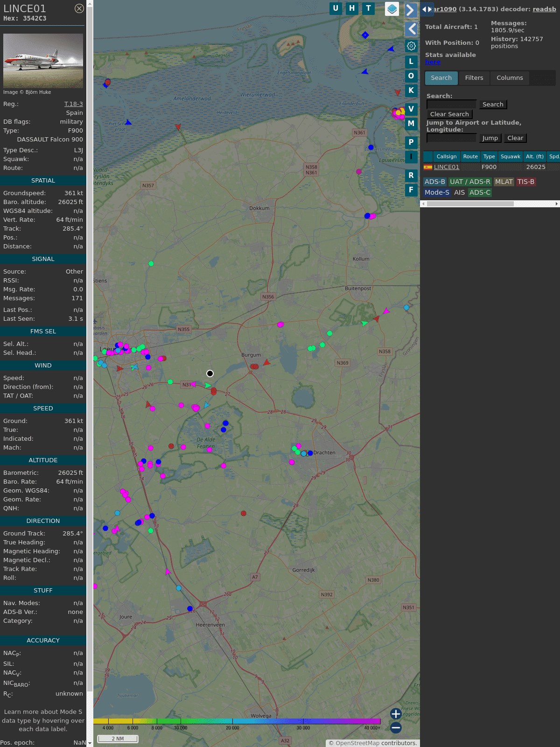This screenshot has width=560, height=747.
Task: Open the settings gear icon
Action: tap(411, 46)
